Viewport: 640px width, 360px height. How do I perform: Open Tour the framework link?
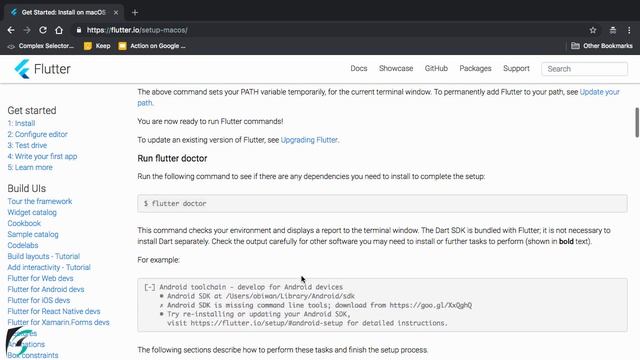pos(40,201)
